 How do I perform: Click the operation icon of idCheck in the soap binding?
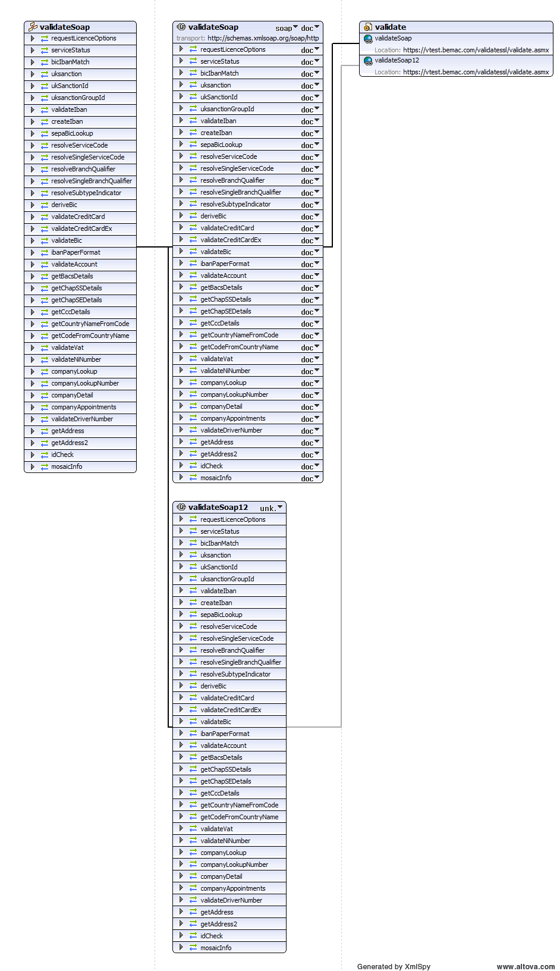[193, 466]
